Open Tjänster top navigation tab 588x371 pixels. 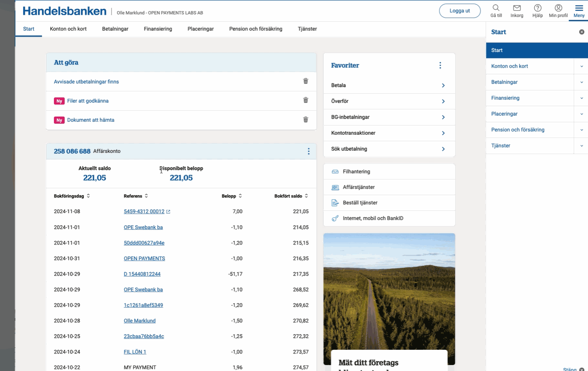307,29
